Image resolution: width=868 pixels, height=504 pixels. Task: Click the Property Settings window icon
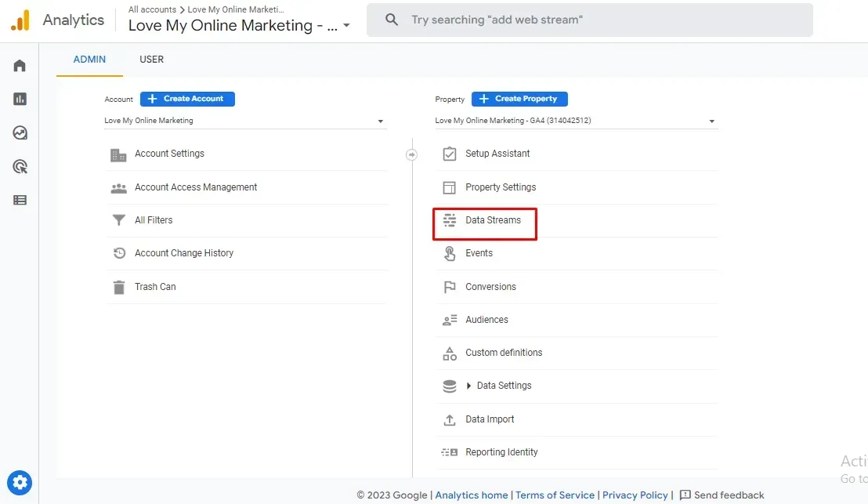(450, 188)
